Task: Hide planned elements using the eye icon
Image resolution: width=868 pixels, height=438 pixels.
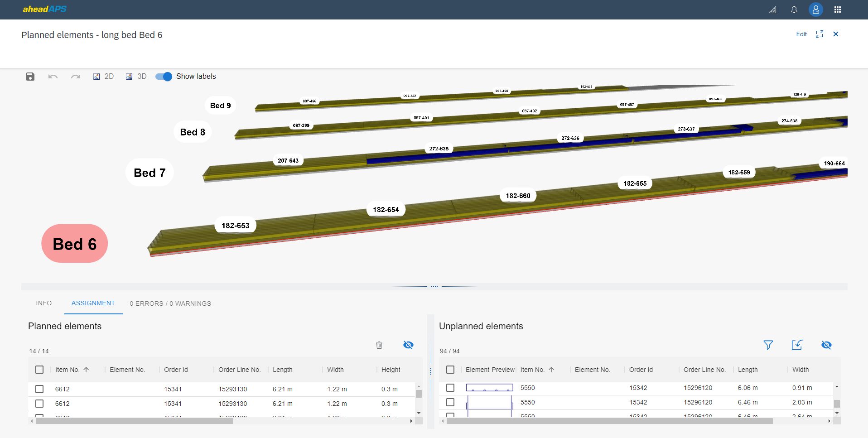Action: (408, 345)
